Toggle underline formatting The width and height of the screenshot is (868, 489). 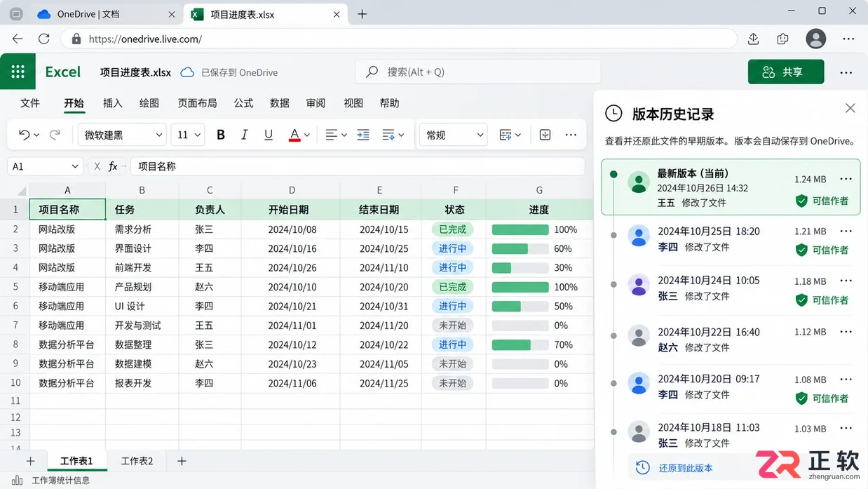click(x=269, y=135)
